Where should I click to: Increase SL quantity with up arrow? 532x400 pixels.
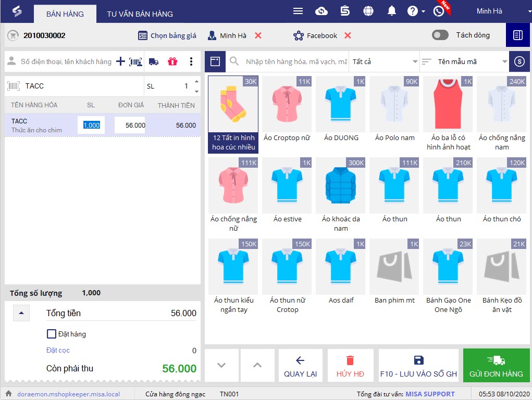pyautogui.click(x=196, y=81)
